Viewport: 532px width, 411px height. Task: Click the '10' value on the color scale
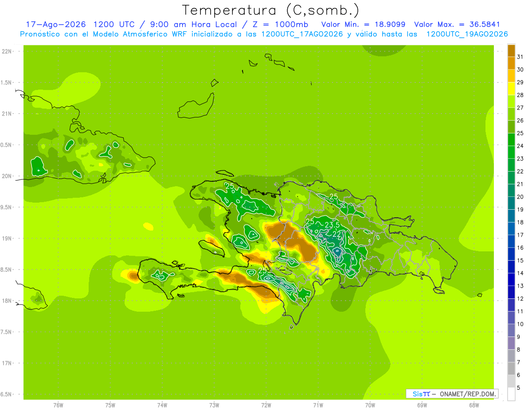pyautogui.click(x=520, y=324)
